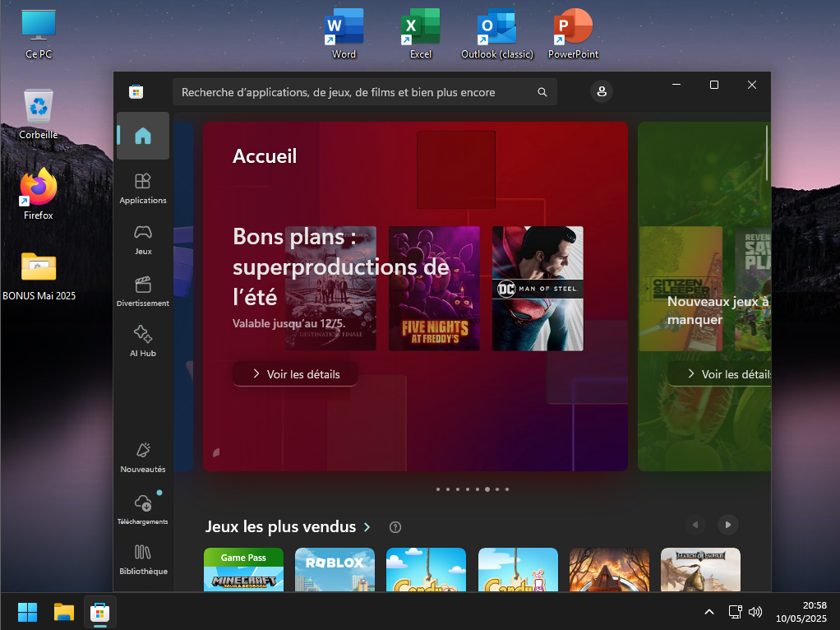Open the Minecraft Game Pass tile

[x=244, y=569]
